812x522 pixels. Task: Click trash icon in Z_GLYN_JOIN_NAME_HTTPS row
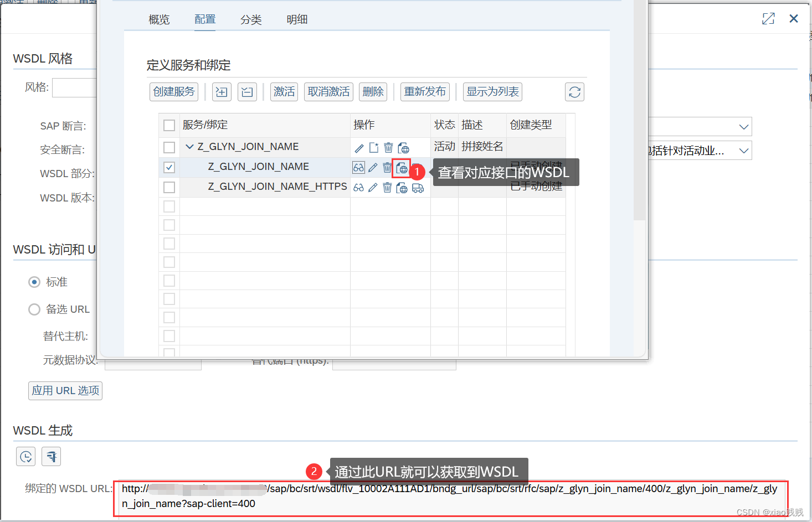pyautogui.click(x=387, y=188)
